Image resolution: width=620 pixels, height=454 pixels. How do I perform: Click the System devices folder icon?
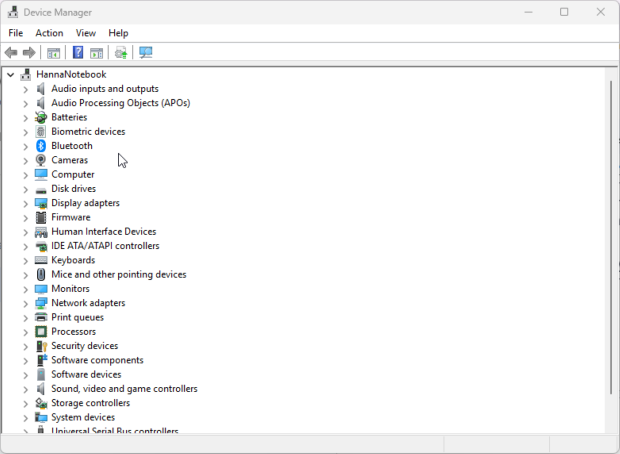(41, 417)
